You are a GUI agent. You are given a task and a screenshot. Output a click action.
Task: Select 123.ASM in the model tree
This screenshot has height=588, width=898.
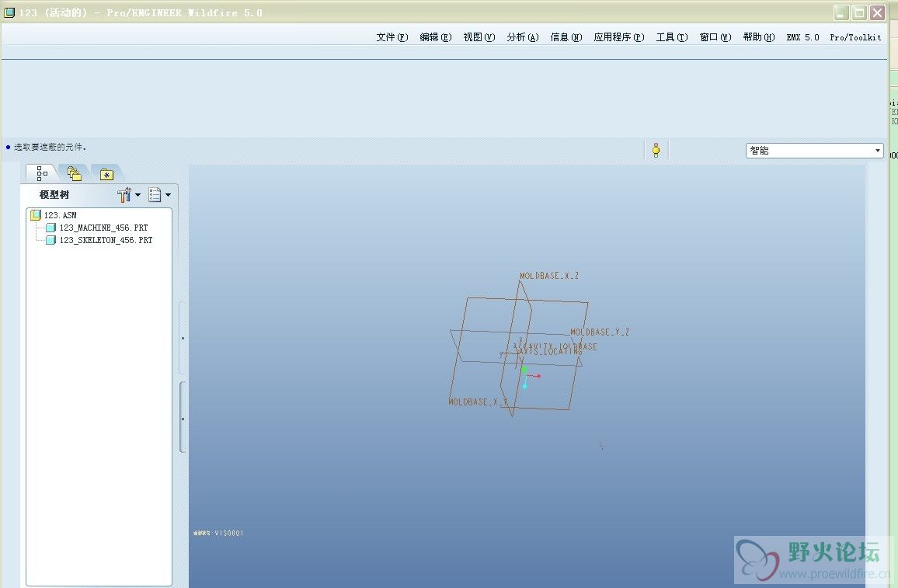(x=60, y=215)
